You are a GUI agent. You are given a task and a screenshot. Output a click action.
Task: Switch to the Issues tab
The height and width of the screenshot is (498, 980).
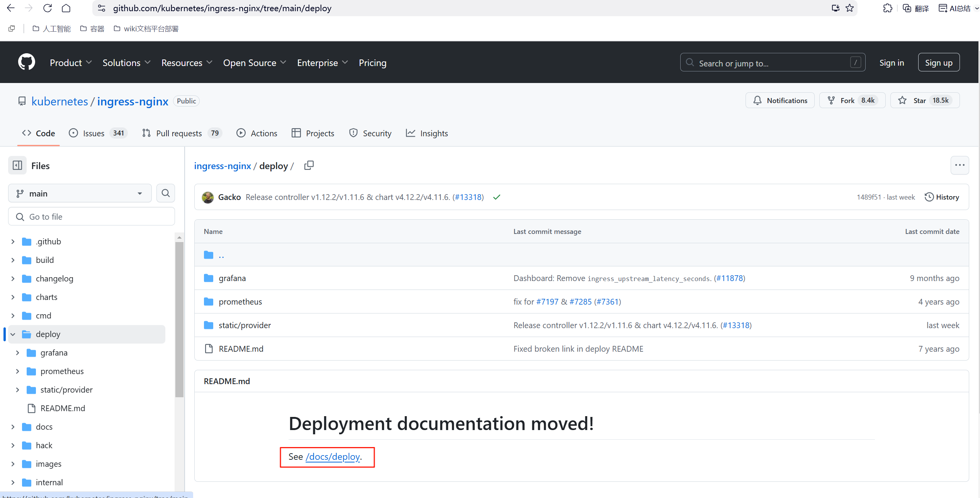click(93, 133)
